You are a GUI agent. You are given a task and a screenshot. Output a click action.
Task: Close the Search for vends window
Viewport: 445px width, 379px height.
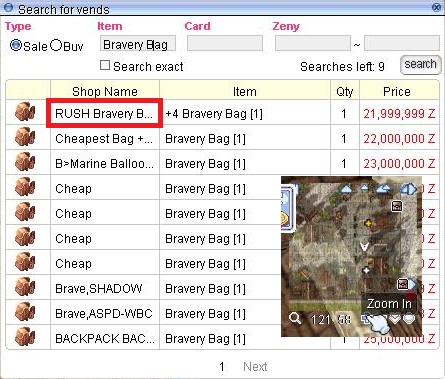pyautogui.click(x=436, y=7)
